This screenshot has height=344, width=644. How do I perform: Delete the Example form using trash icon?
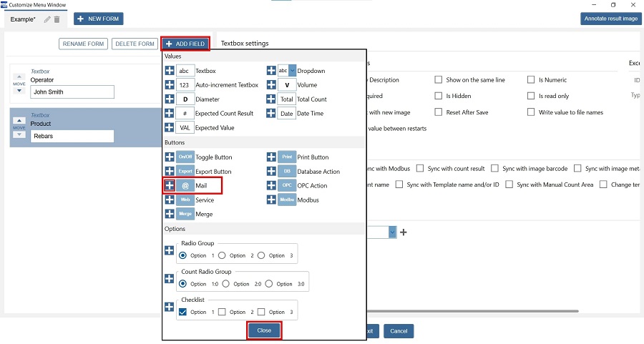pos(57,19)
